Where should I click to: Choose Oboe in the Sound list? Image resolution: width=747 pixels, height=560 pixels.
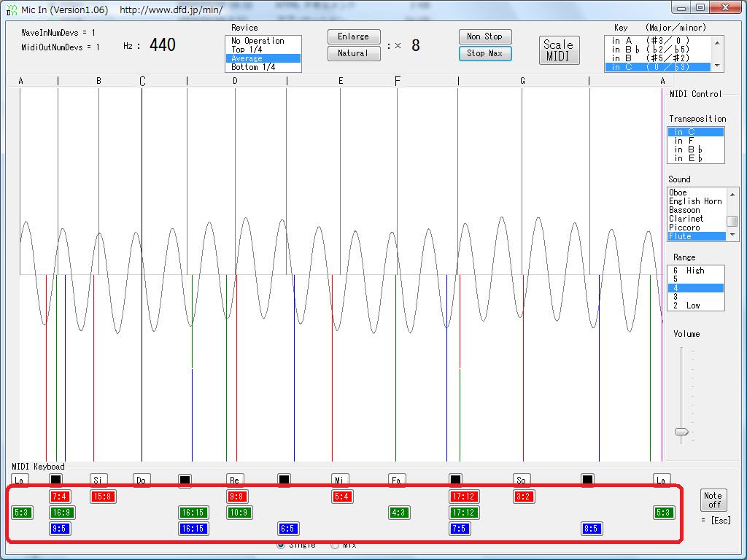coord(697,192)
